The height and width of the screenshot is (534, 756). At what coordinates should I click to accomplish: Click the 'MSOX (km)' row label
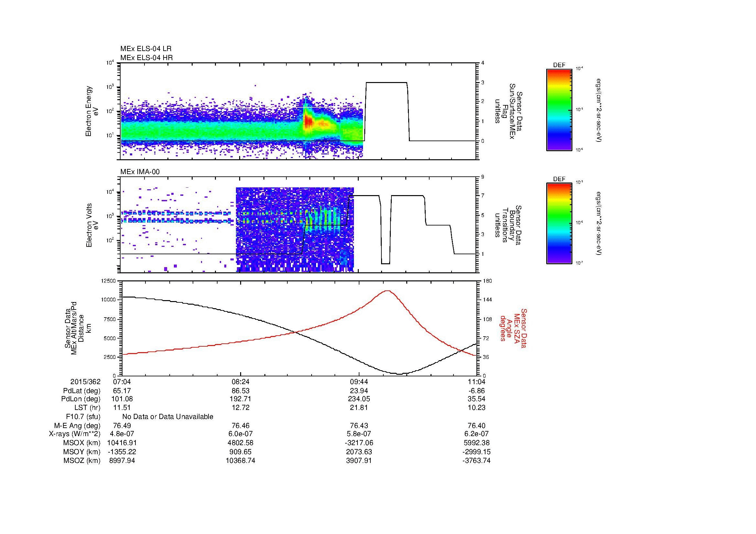click(x=82, y=443)
